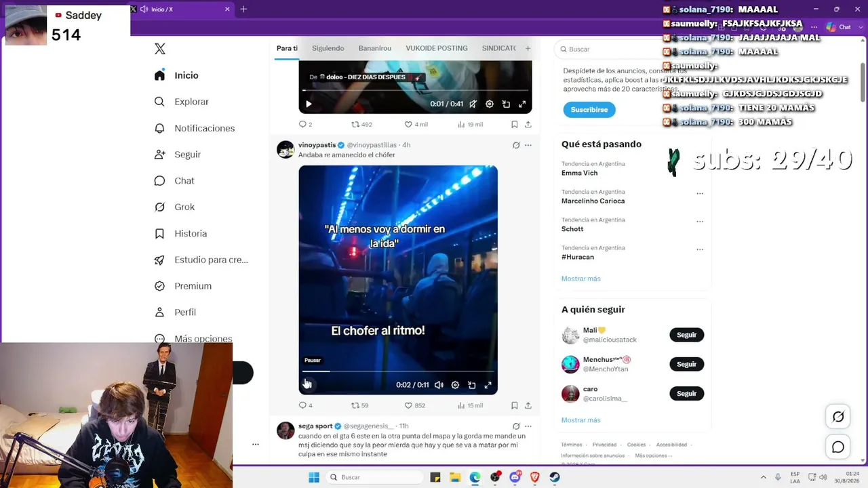Show more trends under Qué está pasando
The height and width of the screenshot is (488, 868).
[581, 279]
